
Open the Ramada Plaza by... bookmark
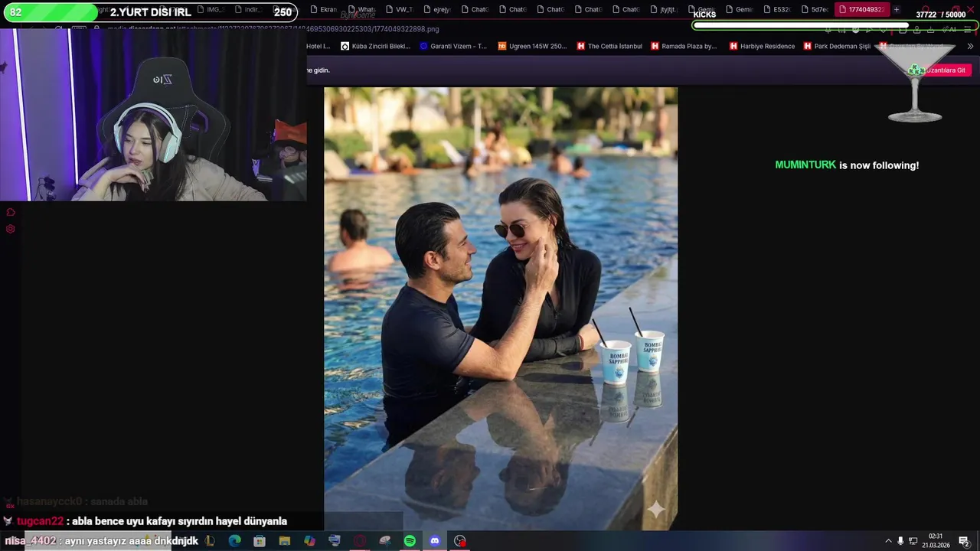684,46
